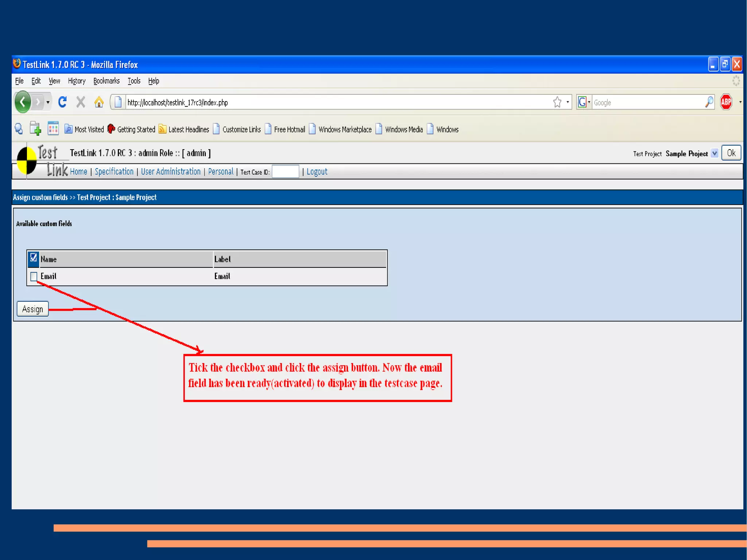Click the Logout link
This screenshot has width=747, height=560.
tap(317, 171)
